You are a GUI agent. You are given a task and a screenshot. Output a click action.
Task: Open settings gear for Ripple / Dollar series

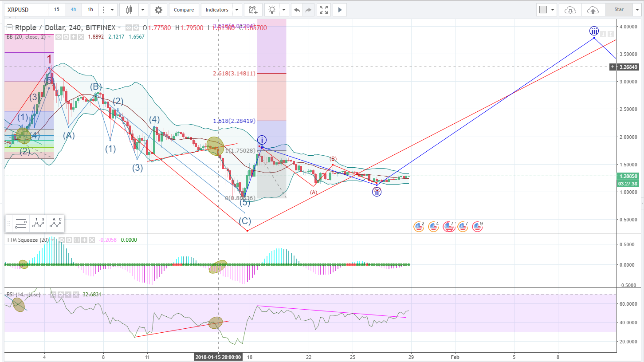pyautogui.click(x=136, y=28)
